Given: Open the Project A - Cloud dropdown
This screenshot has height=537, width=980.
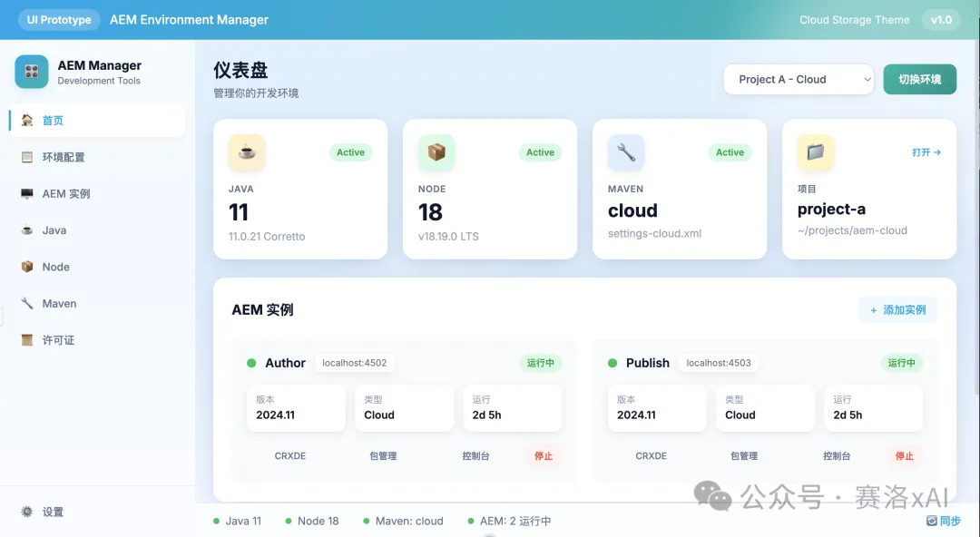Looking at the screenshot, I should (799, 80).
